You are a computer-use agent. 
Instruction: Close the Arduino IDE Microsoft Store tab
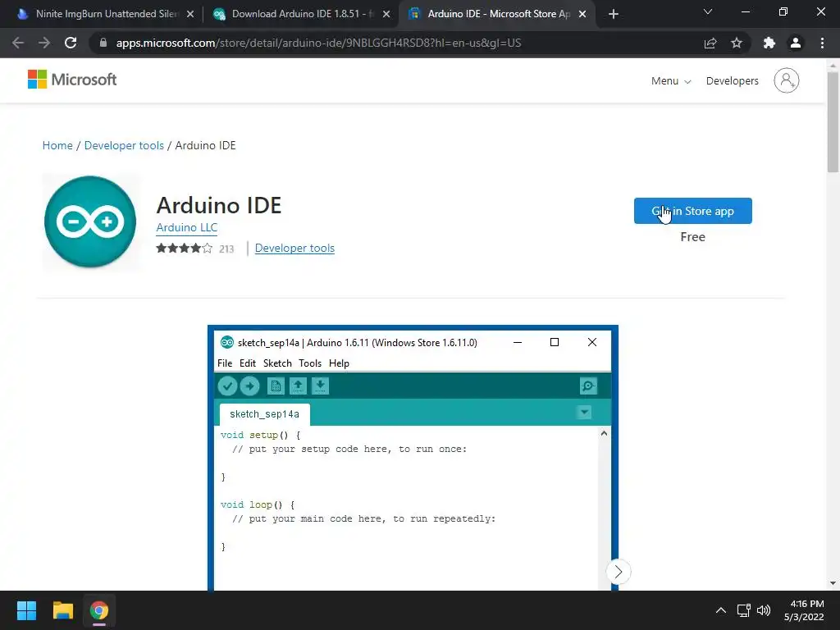point(582,14)
